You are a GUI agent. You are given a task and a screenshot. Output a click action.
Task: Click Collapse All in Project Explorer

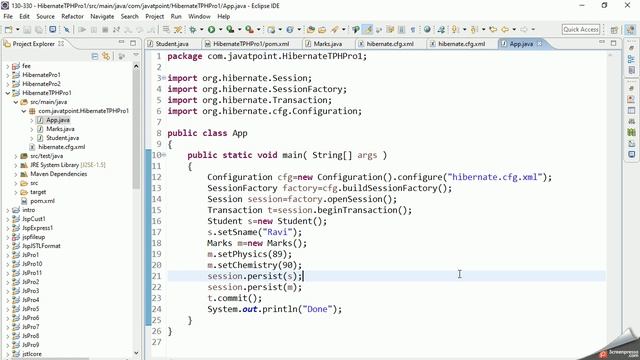pyautogui.click(x=95, y=56)
